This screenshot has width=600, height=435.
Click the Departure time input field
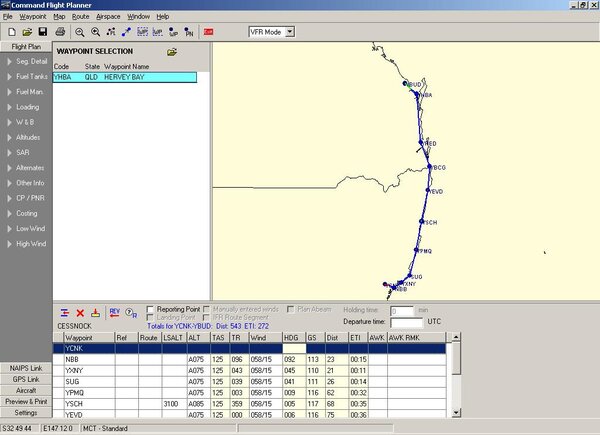pyautogui.click(x=406, y=322)
